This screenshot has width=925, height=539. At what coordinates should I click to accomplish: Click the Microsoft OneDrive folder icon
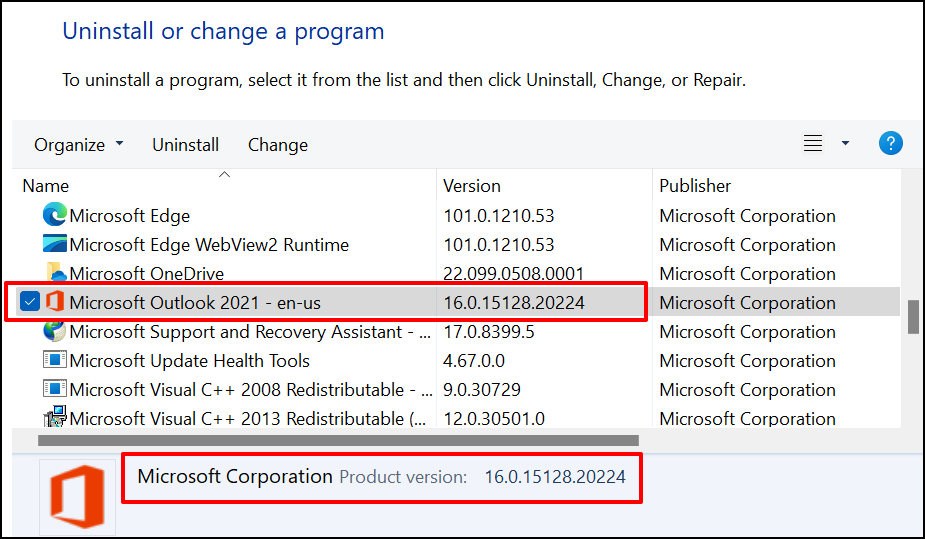(54, 273)
